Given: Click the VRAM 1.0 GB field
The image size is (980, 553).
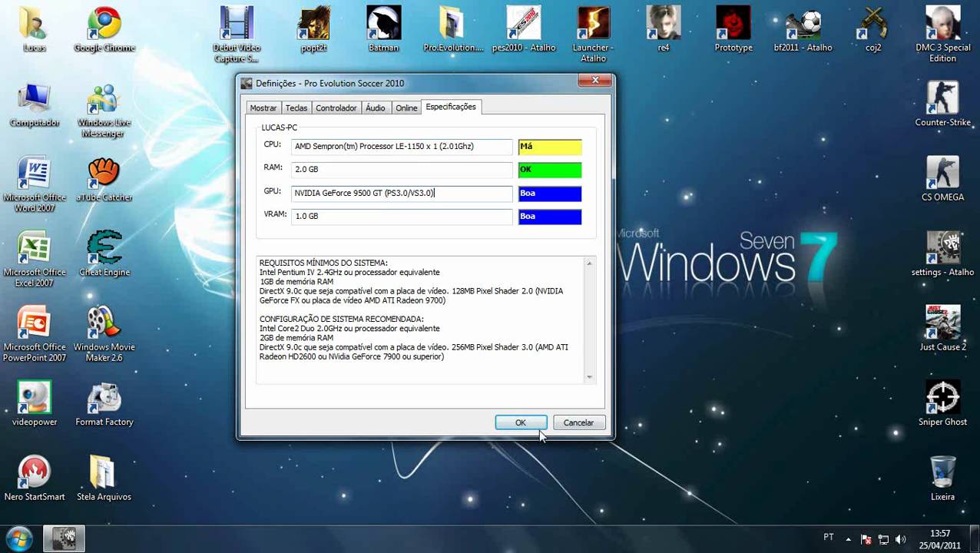Looking at the screenshot, I should click(x=402, y=217).
